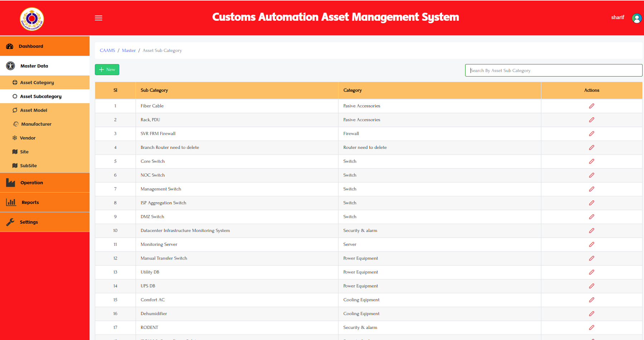Go to Manufacturer menu item
Viewport: 644px width, 340px height.
(36, 124)
